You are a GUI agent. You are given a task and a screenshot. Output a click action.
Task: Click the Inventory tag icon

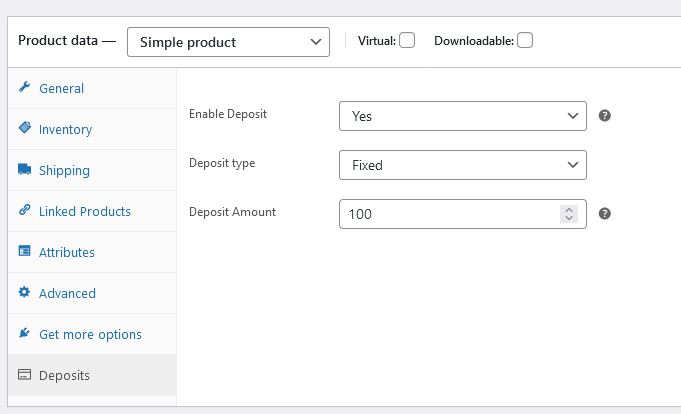click(25, 128)
